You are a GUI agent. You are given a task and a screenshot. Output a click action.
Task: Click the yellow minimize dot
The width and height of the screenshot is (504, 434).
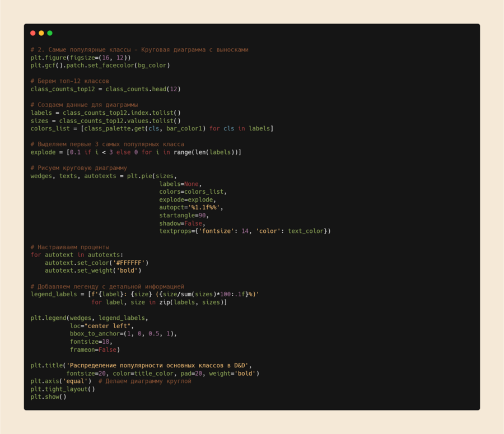tap(41, 33)
